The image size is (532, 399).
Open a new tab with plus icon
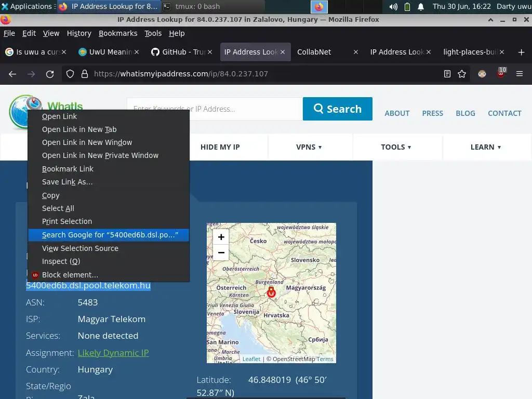click(522, 52)
